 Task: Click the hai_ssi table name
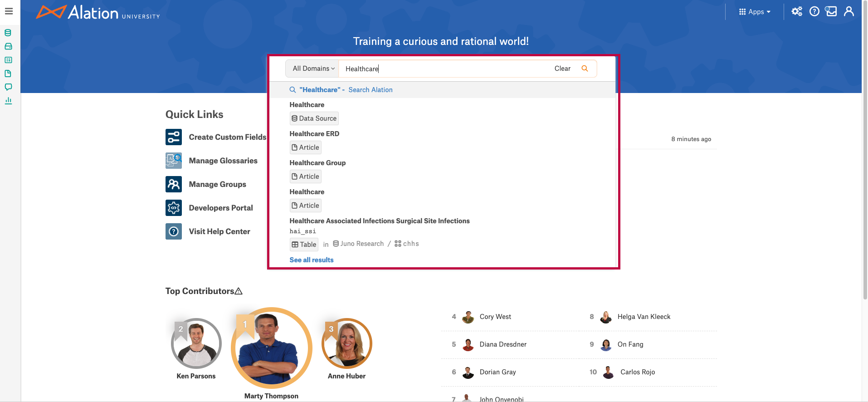click(x=303, y=231)
